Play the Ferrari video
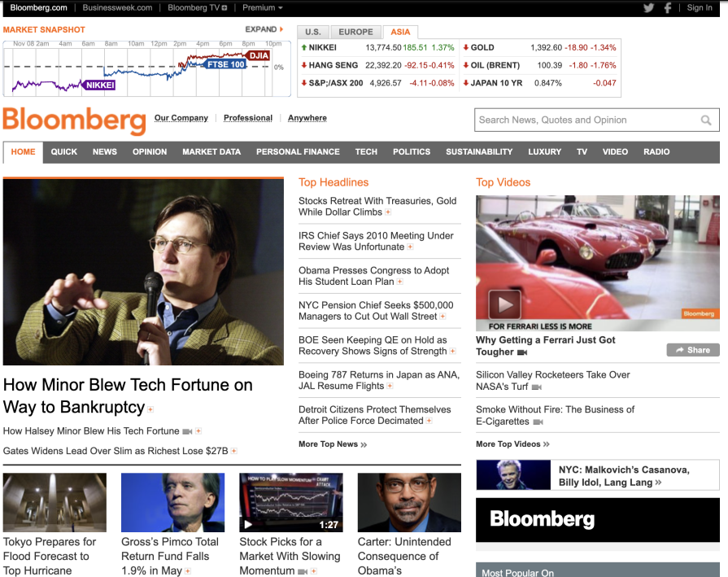Screen dimensions: 728x577 504,304
